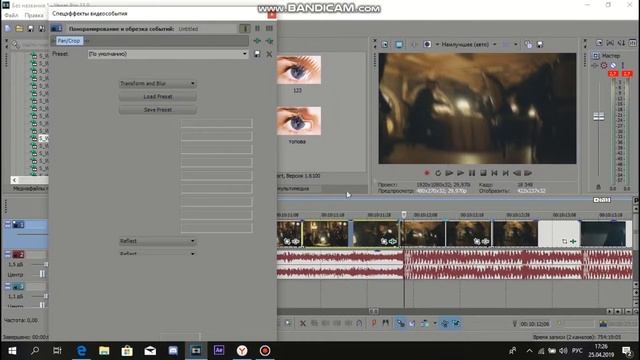640x360 pixels.
Task: Open overlays dropdown arrow in preview toolbar
Action: tap(516, 44)
